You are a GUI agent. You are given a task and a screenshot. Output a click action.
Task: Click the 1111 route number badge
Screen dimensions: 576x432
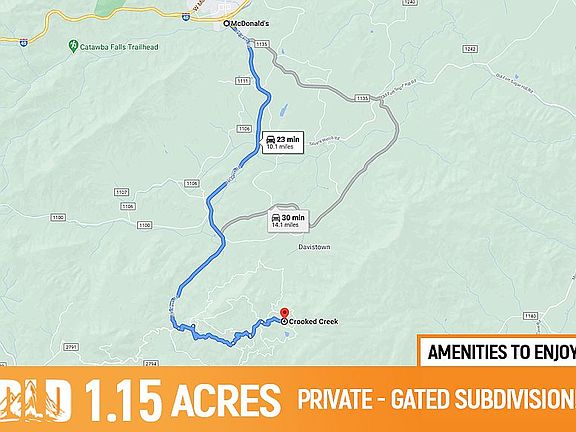pos(243,81)
